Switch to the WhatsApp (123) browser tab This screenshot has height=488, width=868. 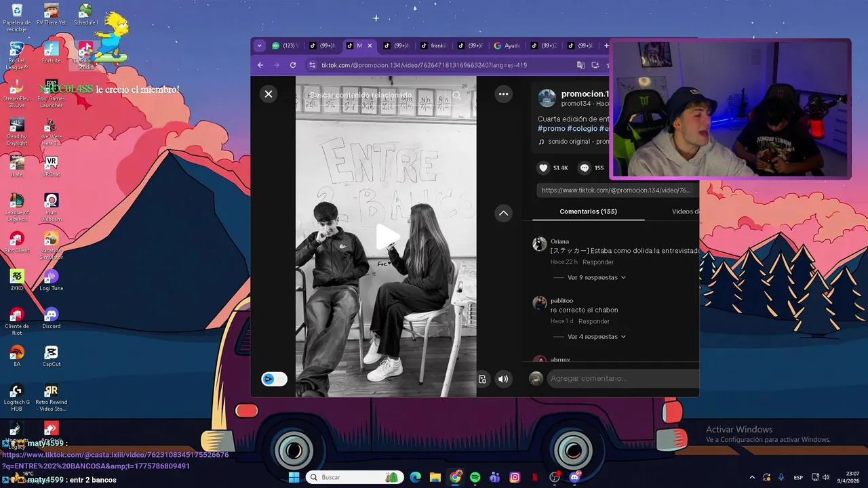tap(285, 46)
